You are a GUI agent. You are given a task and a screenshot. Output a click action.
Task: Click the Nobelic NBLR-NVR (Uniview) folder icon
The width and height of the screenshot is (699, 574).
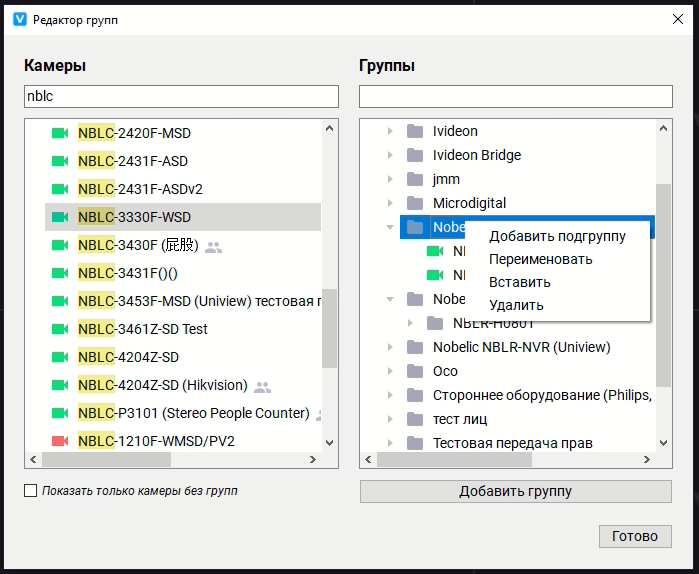(x=415, y=347)
